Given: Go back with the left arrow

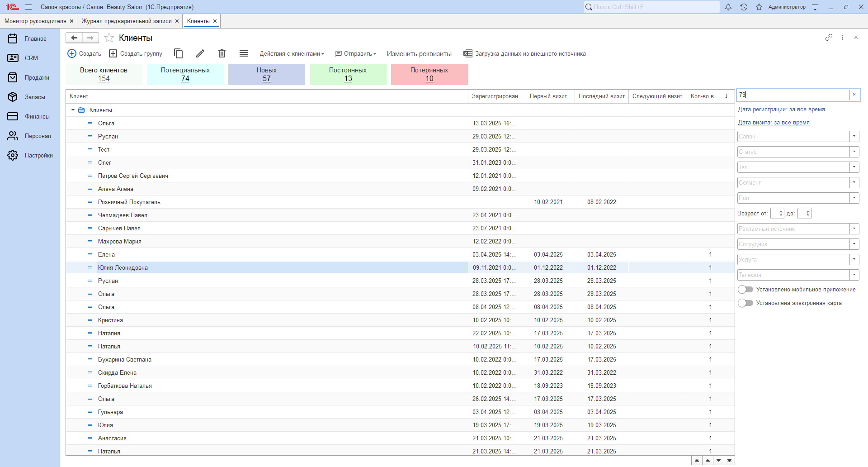Looking at the screenshot, I should tap(74, 38).
